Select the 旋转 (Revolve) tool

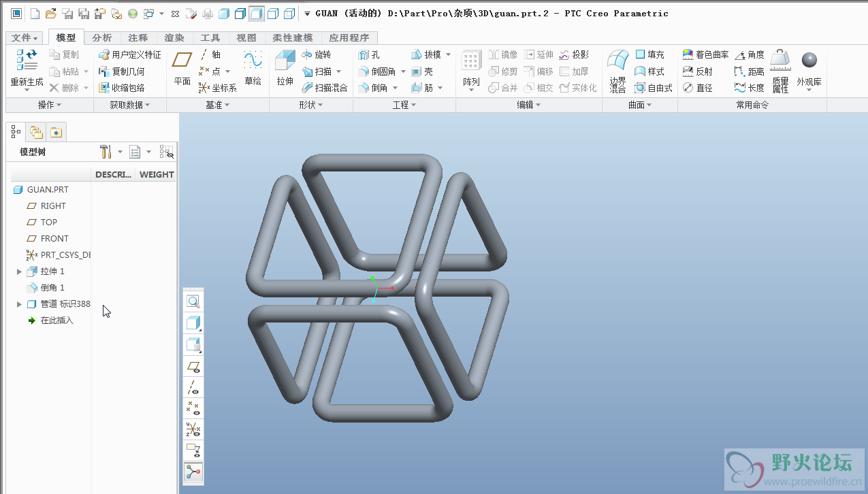[315, 54]
